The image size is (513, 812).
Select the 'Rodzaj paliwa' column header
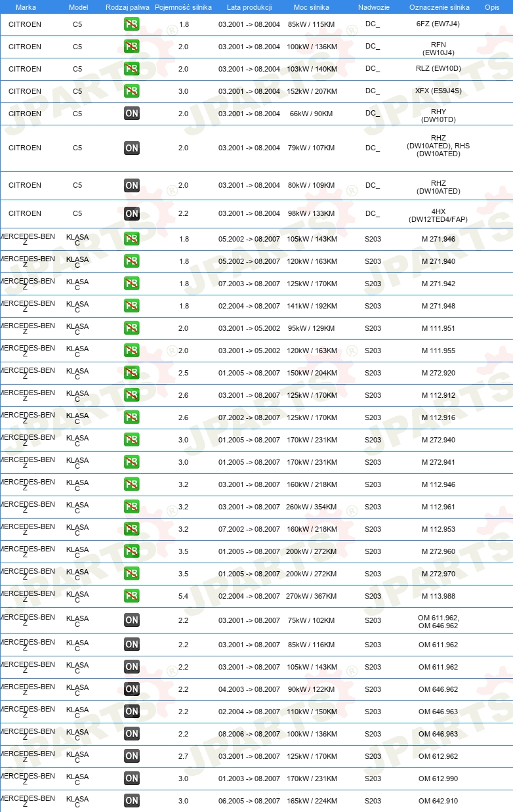coord(127,7)
